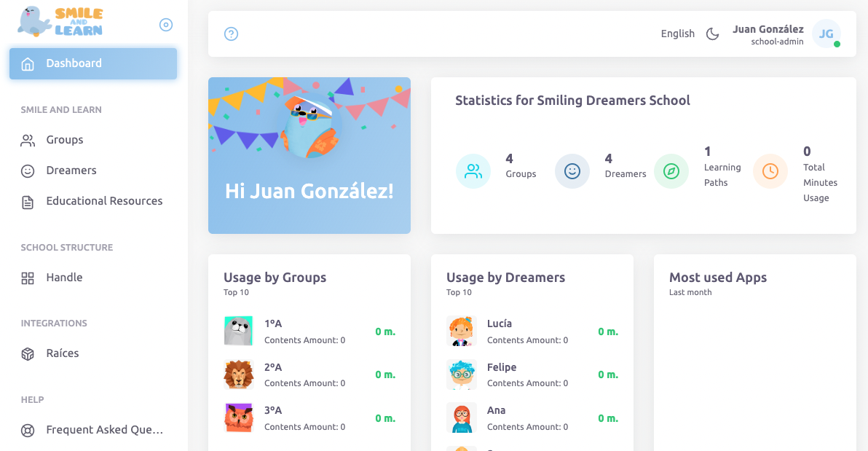The image size is (868, 451).
Task: Open Juan González user profile menu
Action: 768,34
